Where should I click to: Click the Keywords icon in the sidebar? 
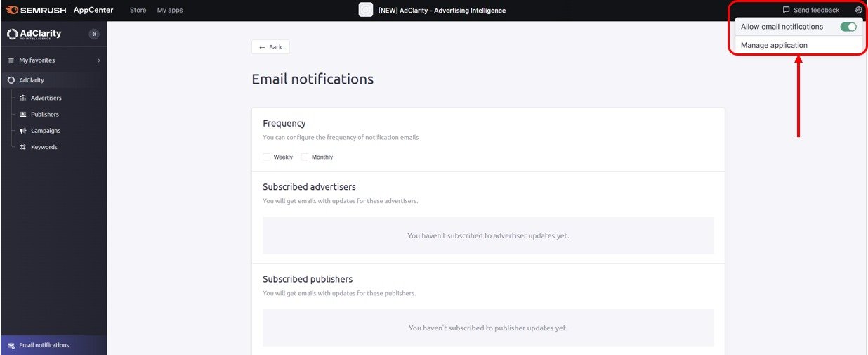pos(23,147)
